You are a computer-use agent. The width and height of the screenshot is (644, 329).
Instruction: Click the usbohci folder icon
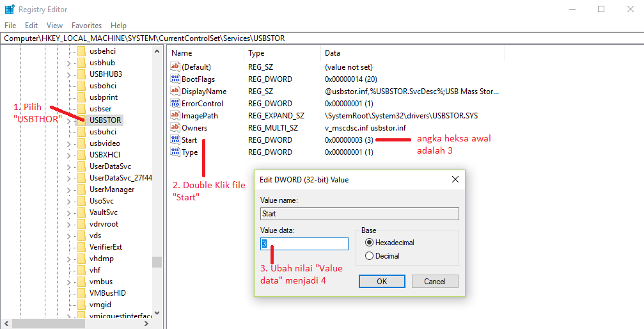pyautogui.click(x=81, y=86)
